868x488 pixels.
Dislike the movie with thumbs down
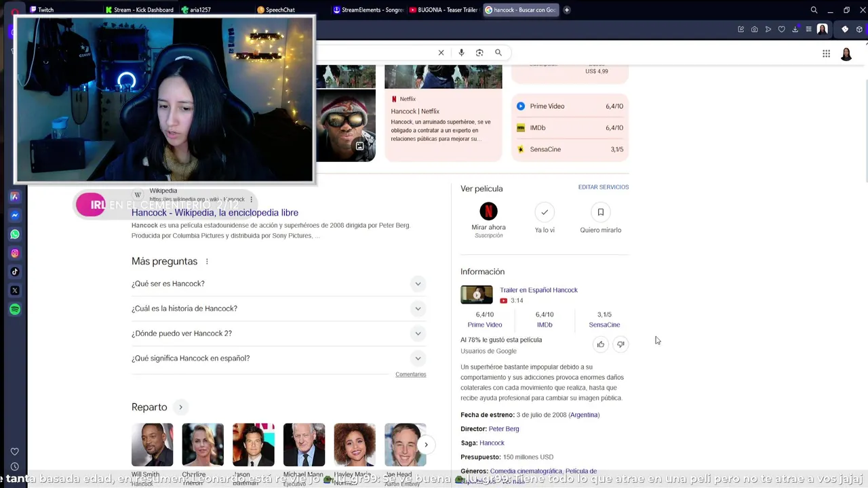[x=620, y=344]
